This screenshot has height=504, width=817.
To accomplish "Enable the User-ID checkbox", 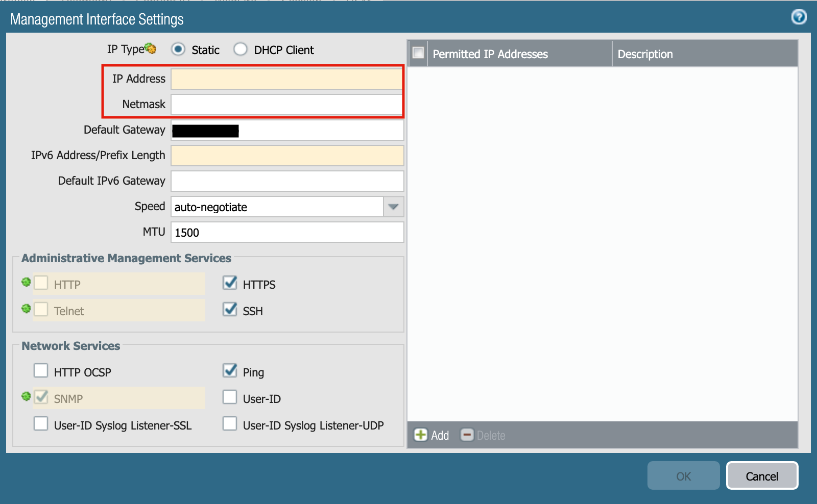I will point(230,397).
